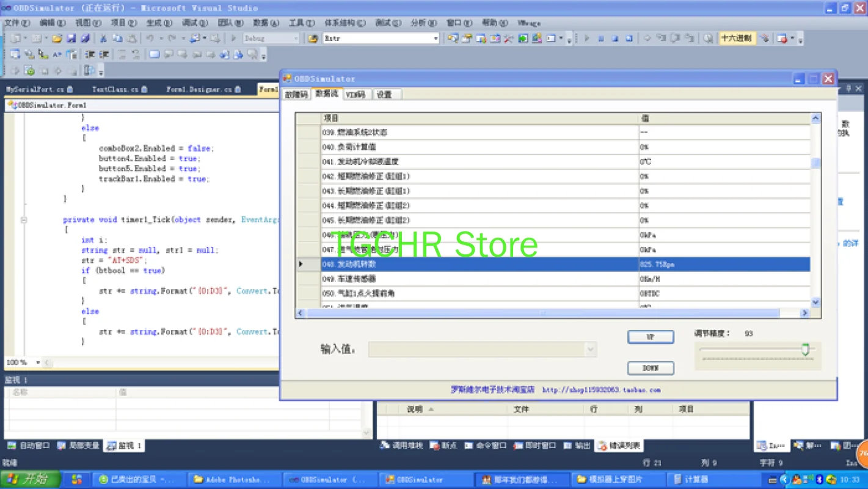Open the 帮助 menu
Screen dimensions: 868x489
pyautogui.click(x=494, y=23)
